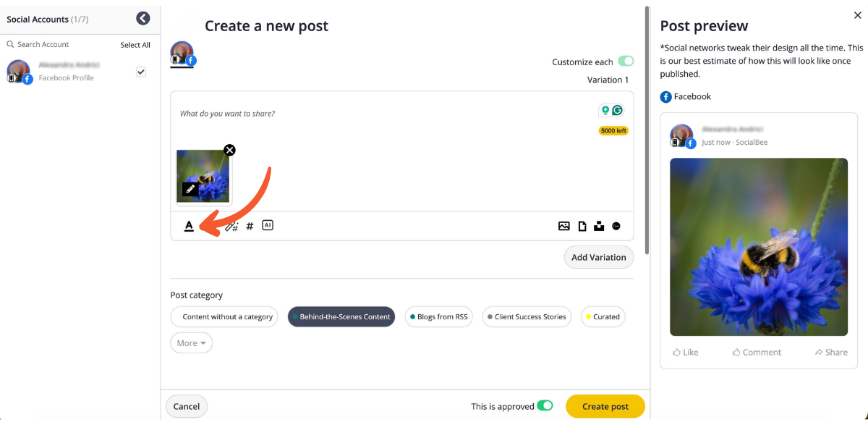This screenshot has height=425, width=868.
Task: Collapse the Social Accounts panel
Action: tap(143, 19)
